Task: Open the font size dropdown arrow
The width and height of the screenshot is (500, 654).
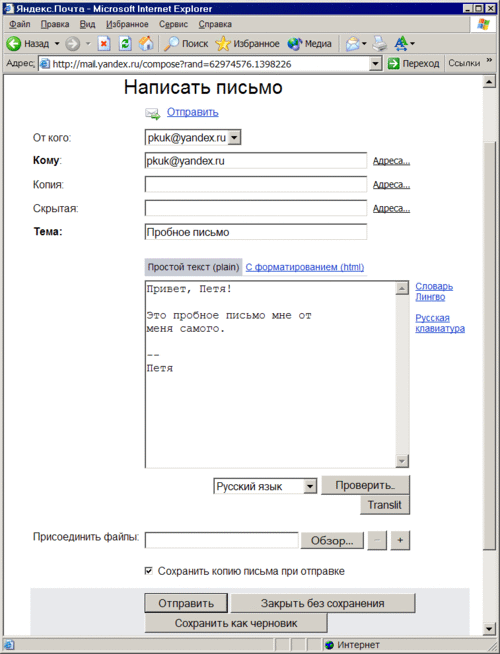Action: [x=412, y=43]
